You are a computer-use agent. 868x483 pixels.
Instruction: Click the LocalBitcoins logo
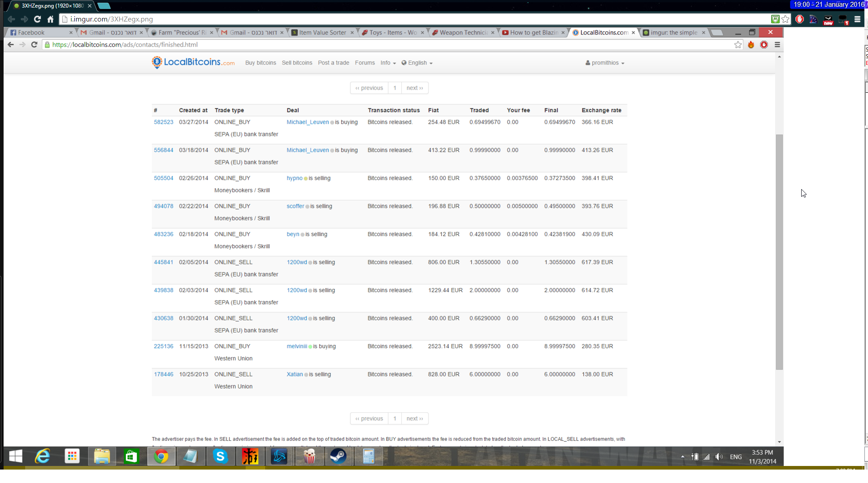click(193, 62)
